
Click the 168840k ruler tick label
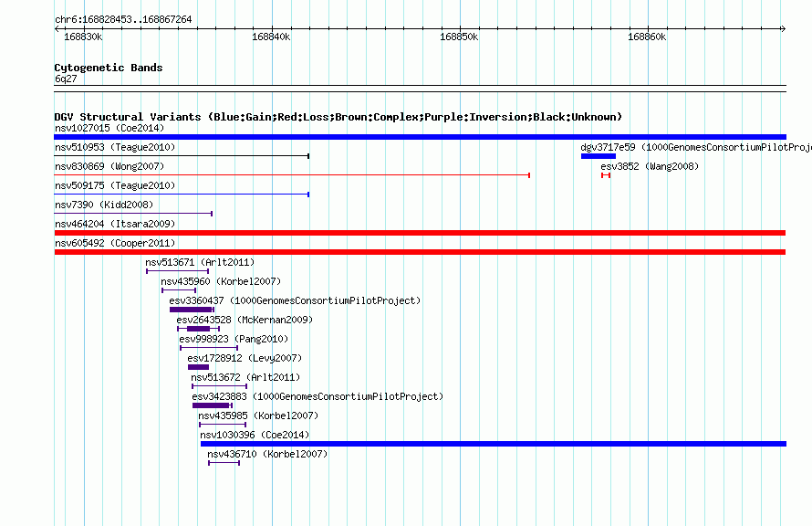271,37
